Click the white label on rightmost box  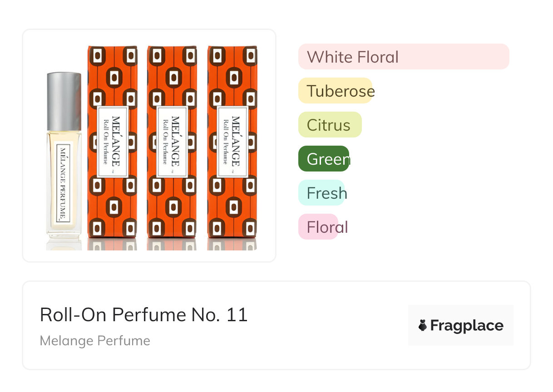point(232,141)
